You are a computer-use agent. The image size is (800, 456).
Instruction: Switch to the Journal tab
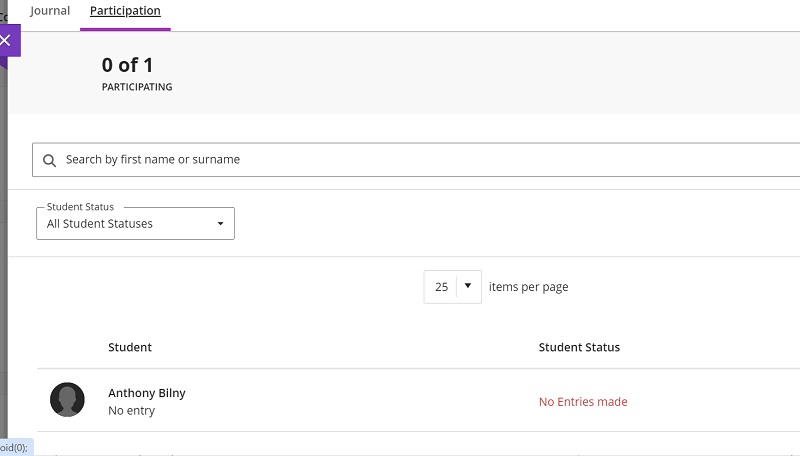[x=50, y=11]
